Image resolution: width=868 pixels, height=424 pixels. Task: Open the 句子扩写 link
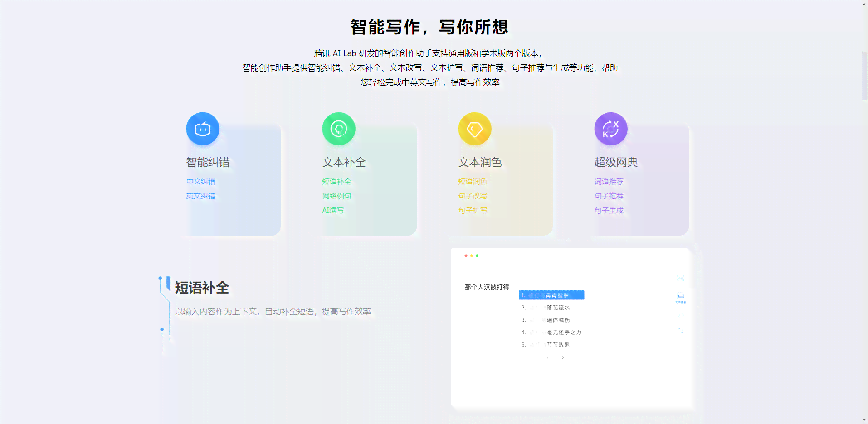(x=473, y=210)
